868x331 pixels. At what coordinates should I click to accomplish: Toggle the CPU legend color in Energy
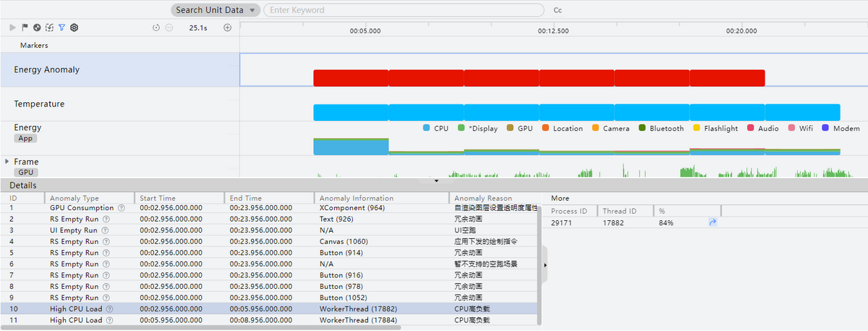pyautogui.click(x=427, y=128)
